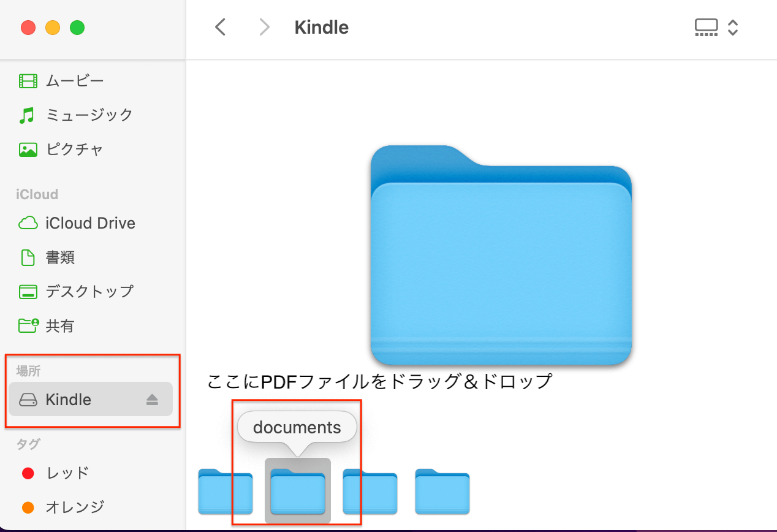The height and width of the screenshot is (532, 777).
Task: Click the large folder preview
Action: coord(501,255)
